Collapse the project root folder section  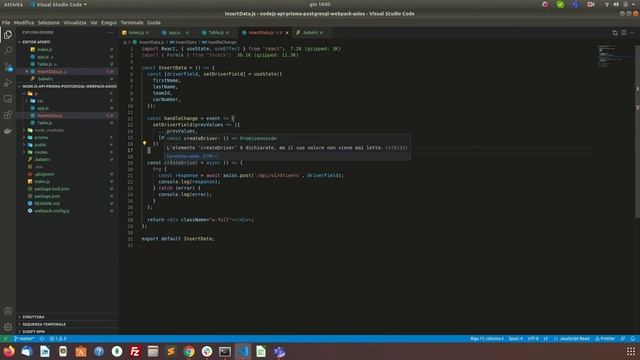point(67,86)
